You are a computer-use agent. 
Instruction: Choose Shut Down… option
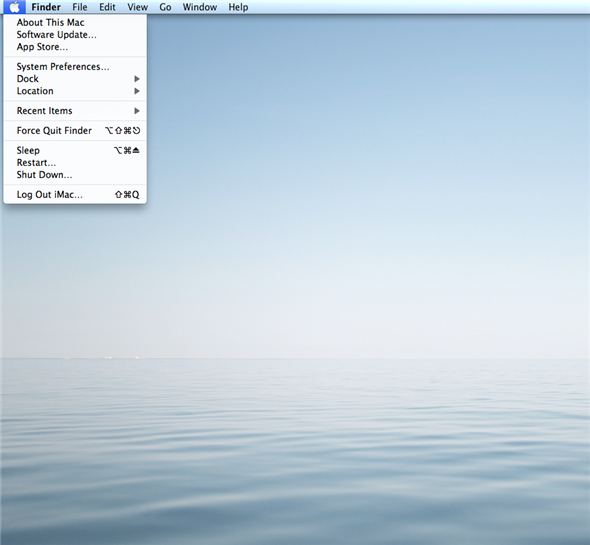click(x=75, y=175)
